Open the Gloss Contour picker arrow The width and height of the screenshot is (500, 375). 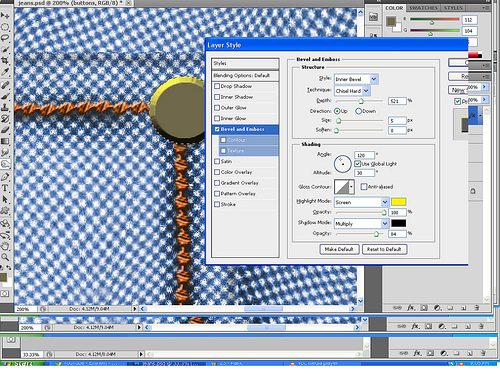pyautogui.click(x=351, y=187)
